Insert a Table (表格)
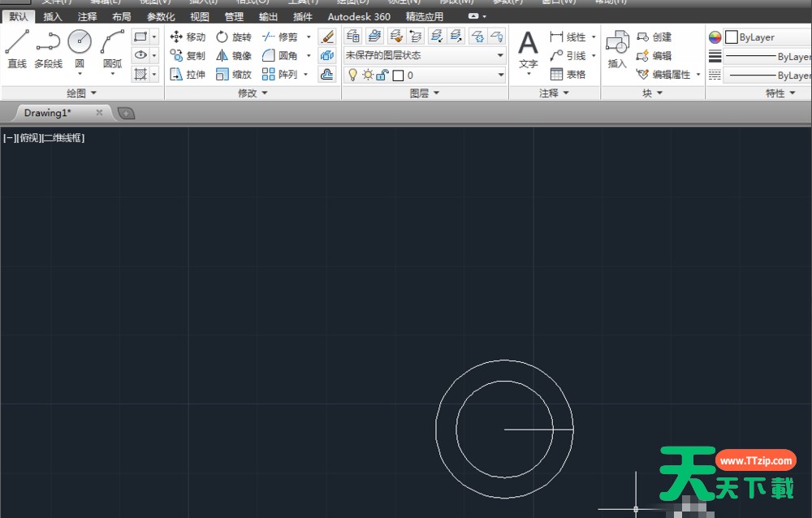The image size is (812, 518). pos(568,74)
